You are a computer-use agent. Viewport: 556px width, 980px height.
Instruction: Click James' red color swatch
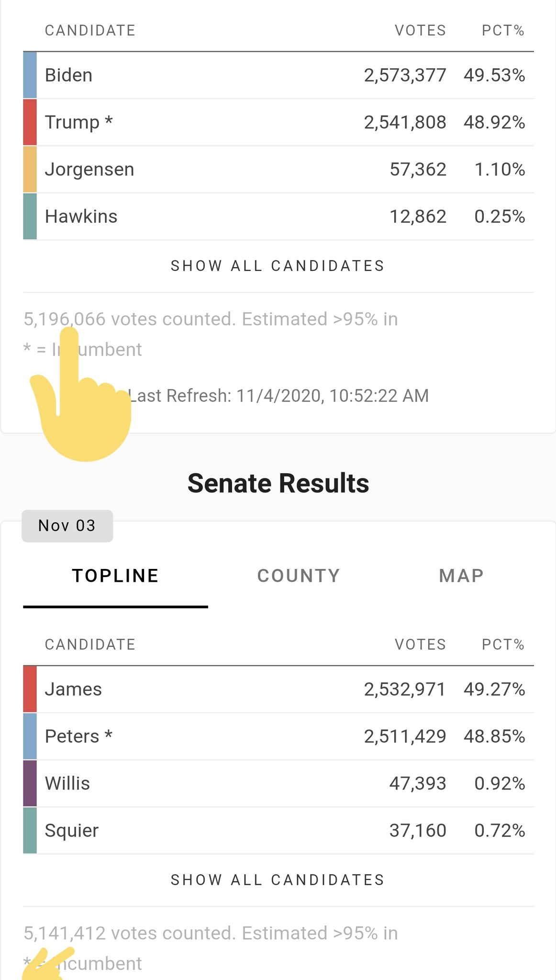30,689
